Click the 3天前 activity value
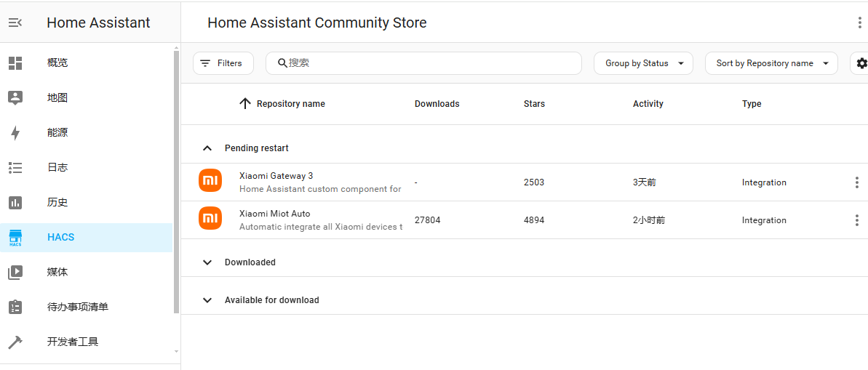 (x=645, y=182)
